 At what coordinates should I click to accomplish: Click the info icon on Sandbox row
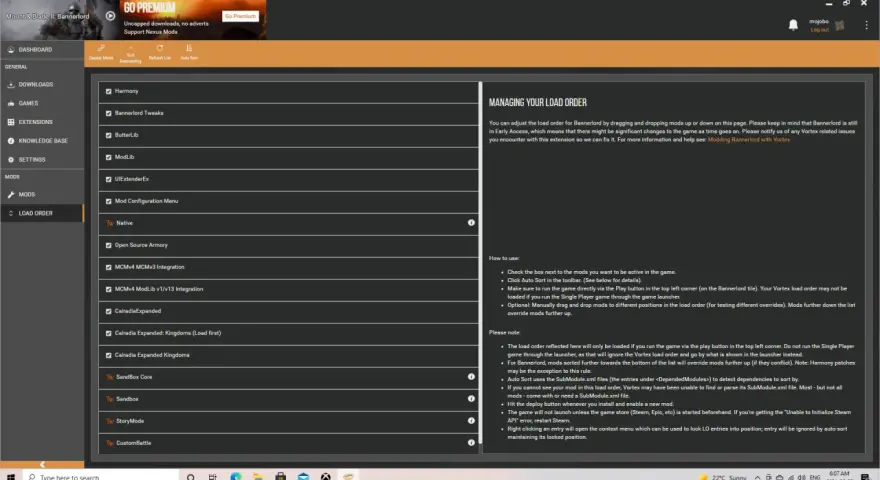click(471, 399)
